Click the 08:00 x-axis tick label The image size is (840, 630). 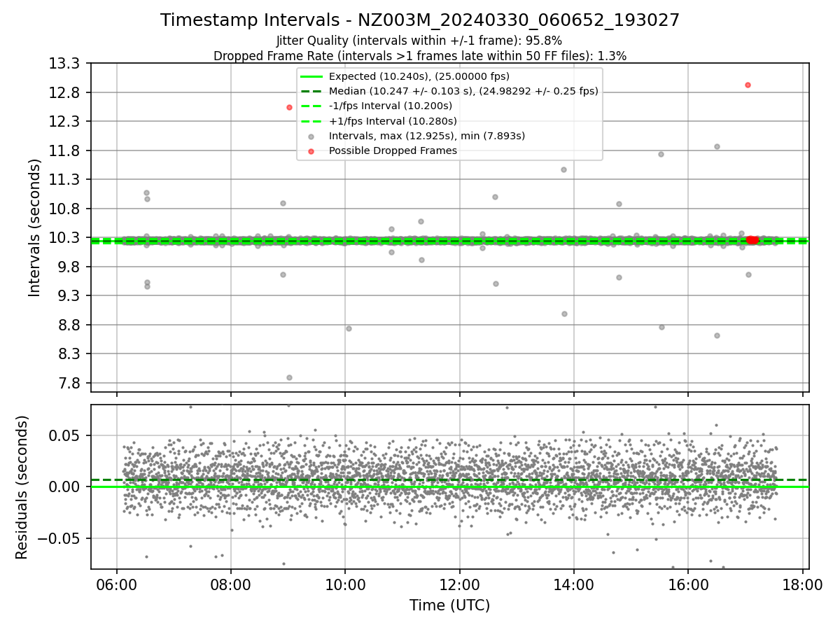[231, 584]
